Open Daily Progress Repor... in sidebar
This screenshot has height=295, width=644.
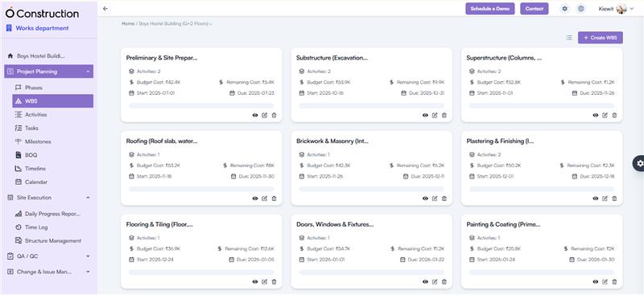53,214
